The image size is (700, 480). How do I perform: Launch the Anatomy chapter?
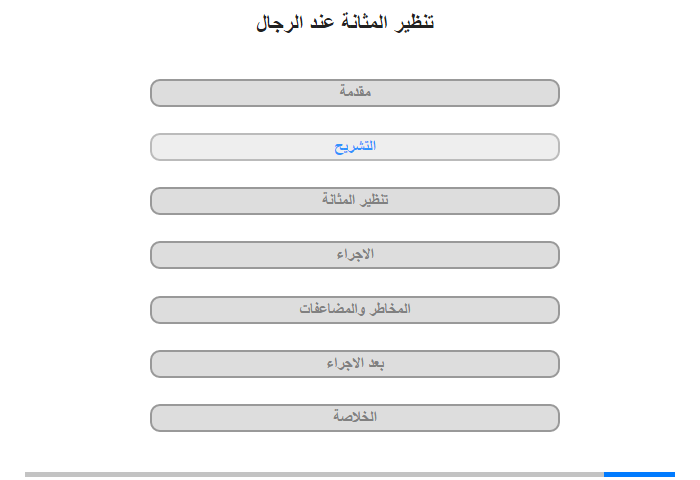354,147
